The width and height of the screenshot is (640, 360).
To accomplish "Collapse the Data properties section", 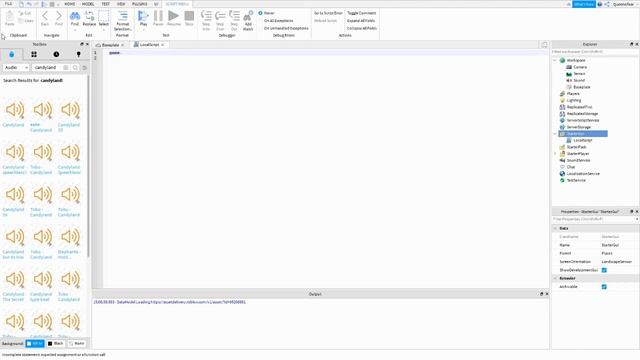I will (555, 229).
